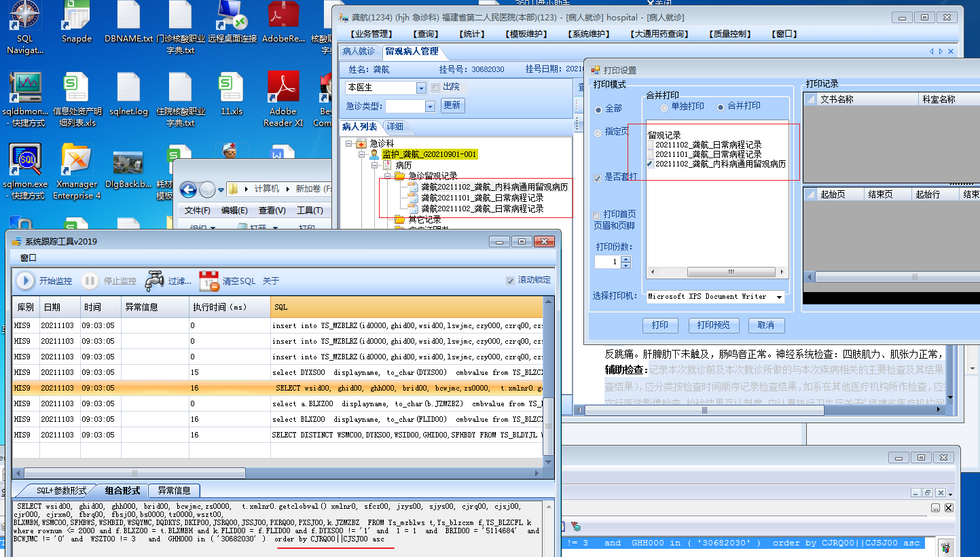Screen dimensions: 980x557
Task: Open the 【业务管理】 menu
Action: 372,34
